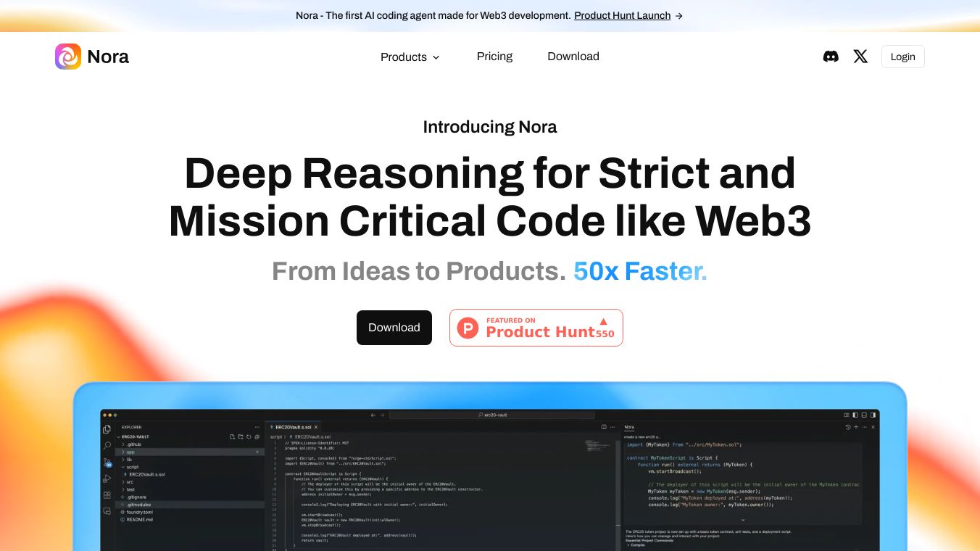The width and height of the screenshot is (980, 551).
Task: Expand the test folder
Action: tap(130, 489)
